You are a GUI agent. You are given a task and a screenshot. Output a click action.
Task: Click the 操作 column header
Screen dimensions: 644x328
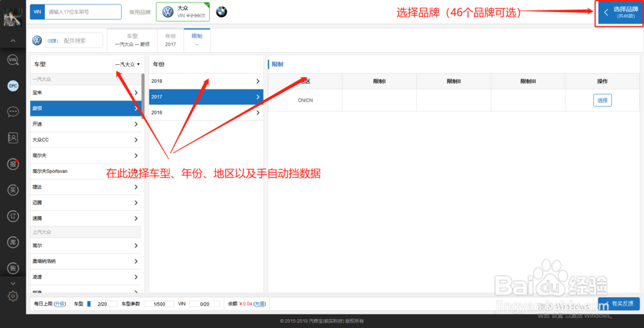coord(603,81)
